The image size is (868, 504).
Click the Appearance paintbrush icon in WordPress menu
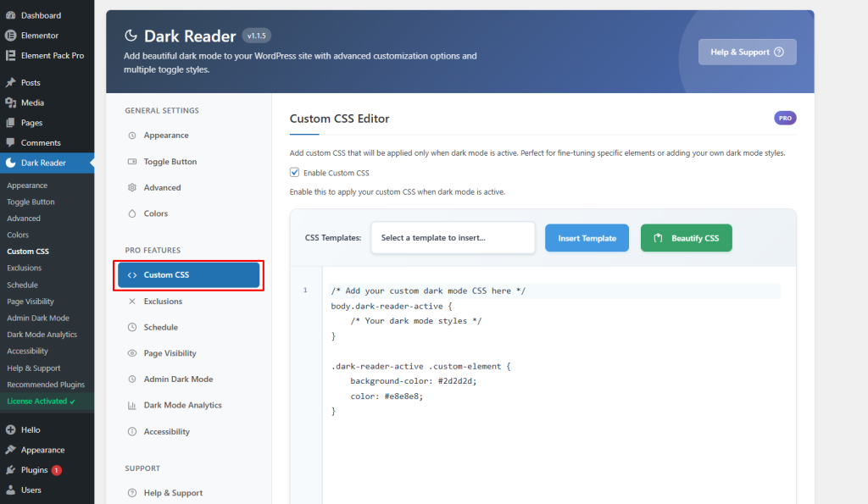click(x=10, y=450)
